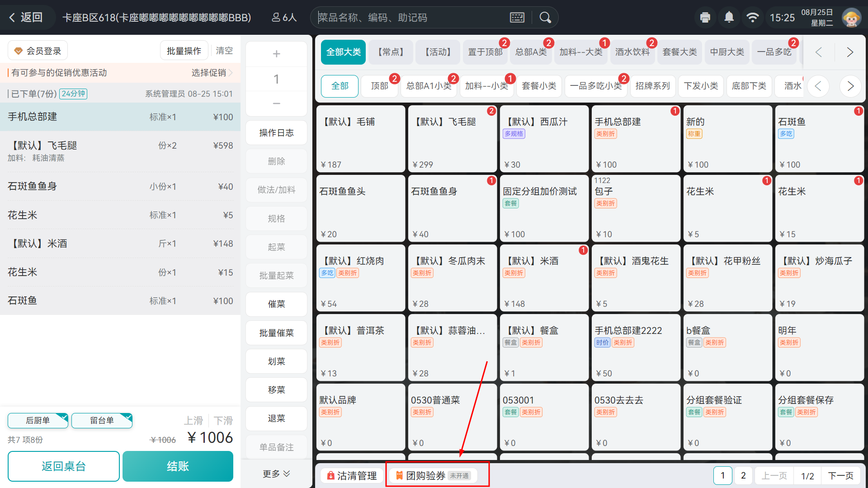Click the 催菜 button
This screenshot has width=868, height=488.
point(276,304)
